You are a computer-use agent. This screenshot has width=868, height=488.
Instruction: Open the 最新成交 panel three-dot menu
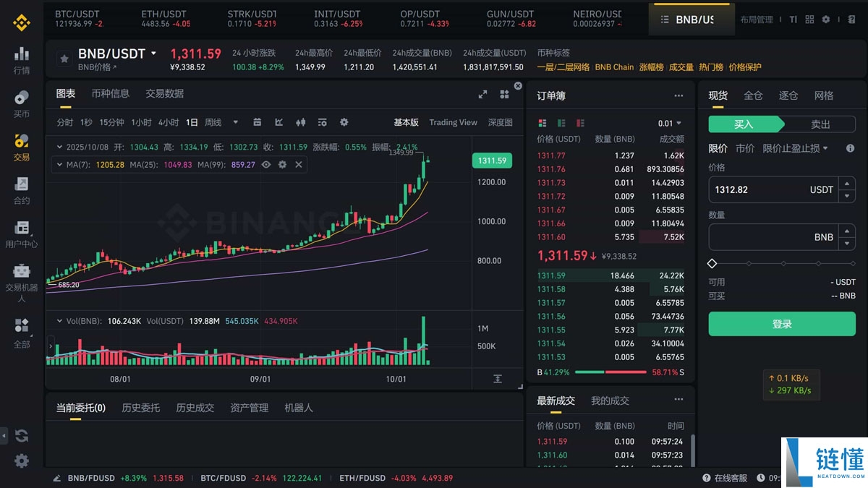point(678,400)
